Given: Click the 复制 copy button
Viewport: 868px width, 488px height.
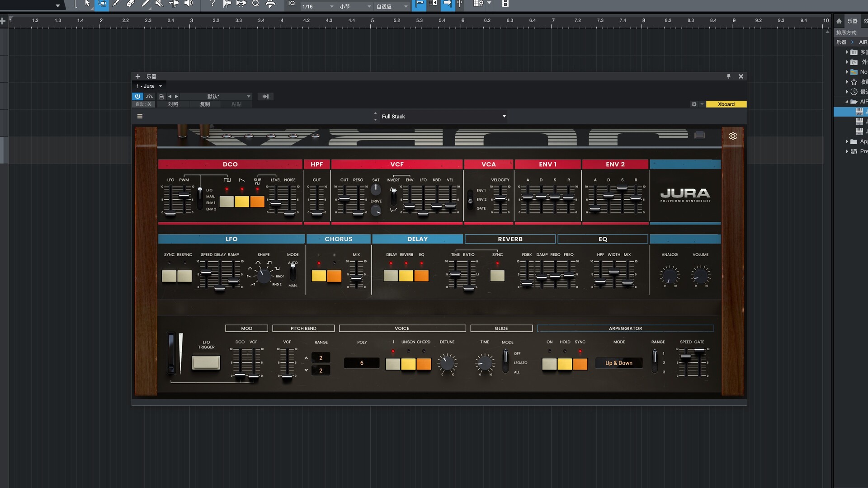Looking at the screenshot, I should 205,104.
